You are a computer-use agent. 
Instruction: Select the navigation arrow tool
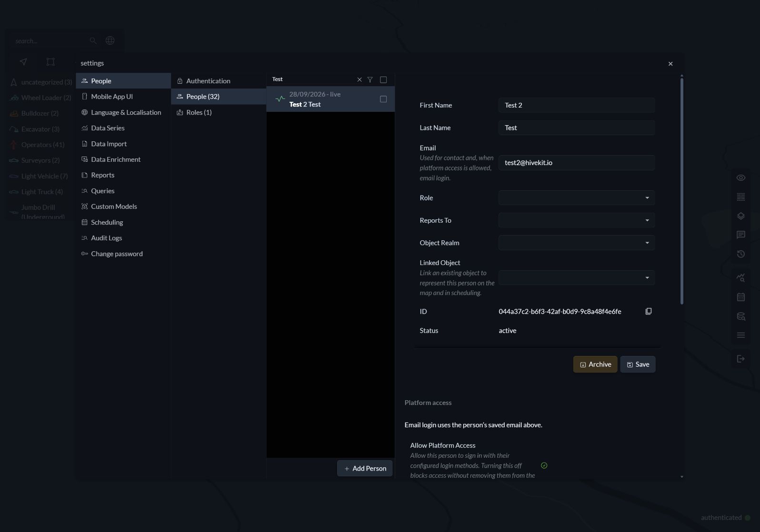tap(23, 62)
